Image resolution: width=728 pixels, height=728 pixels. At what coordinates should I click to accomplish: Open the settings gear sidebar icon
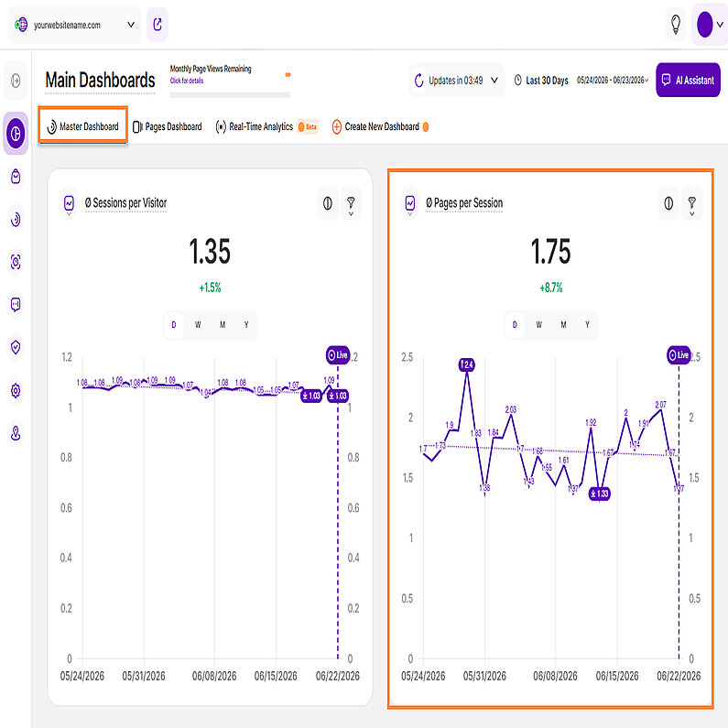pyautogui.click(x=16, y=390)
